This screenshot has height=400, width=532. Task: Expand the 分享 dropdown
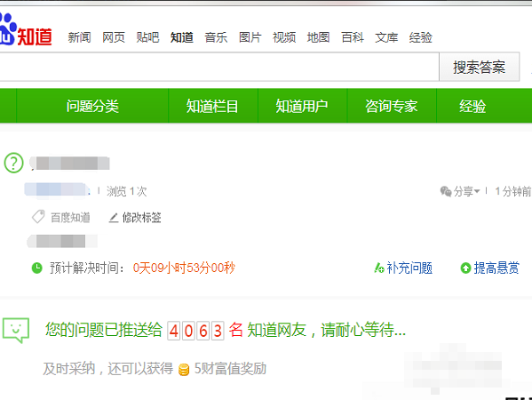coord(466,191)
